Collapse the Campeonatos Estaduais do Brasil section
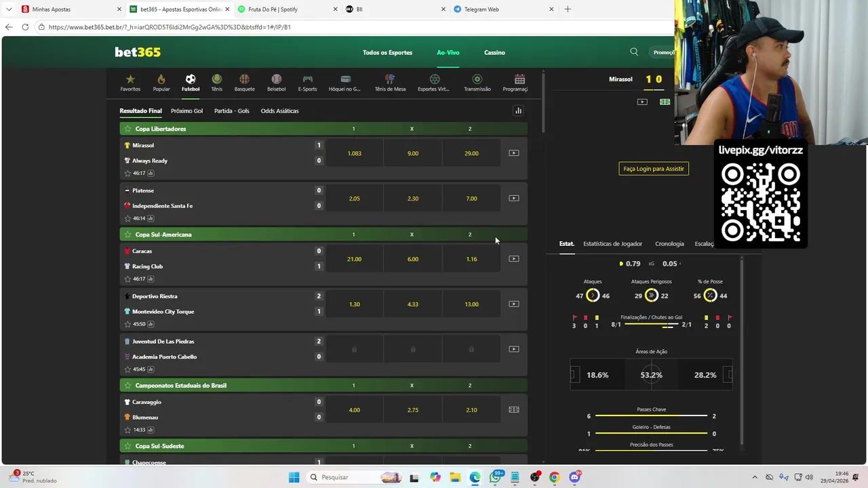868x488 pixels. (323, 386)
